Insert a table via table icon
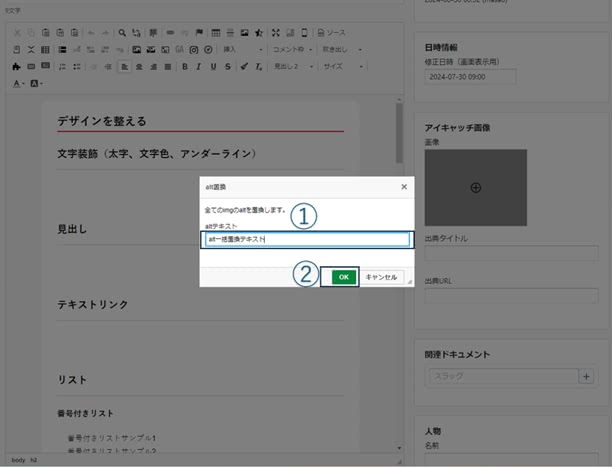The width and height of the screenshot is (612, 467). tap(216, 33)
